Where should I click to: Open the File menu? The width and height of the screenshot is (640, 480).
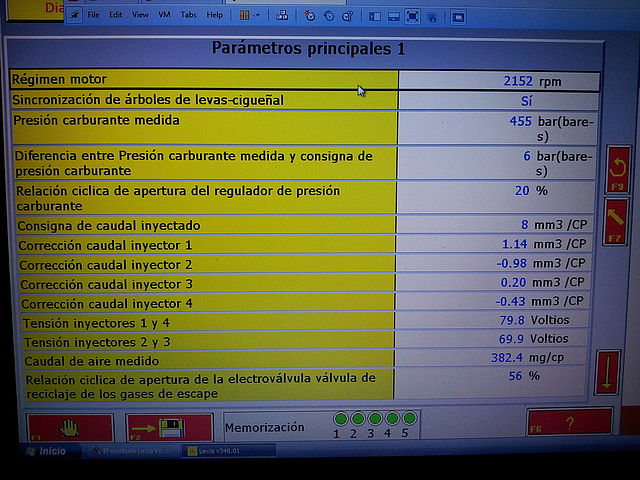[94, 16]
